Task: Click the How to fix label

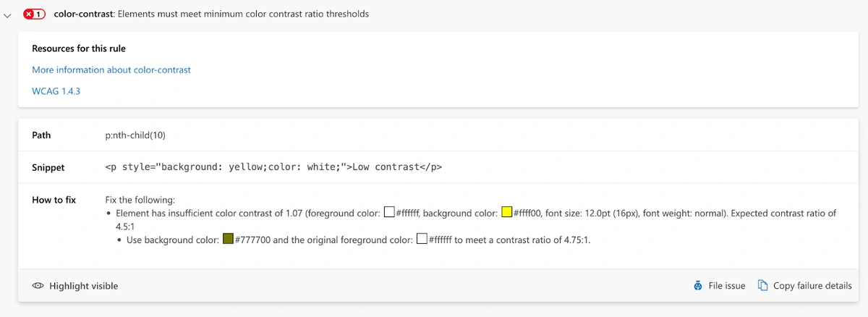Action: [54, 200]
